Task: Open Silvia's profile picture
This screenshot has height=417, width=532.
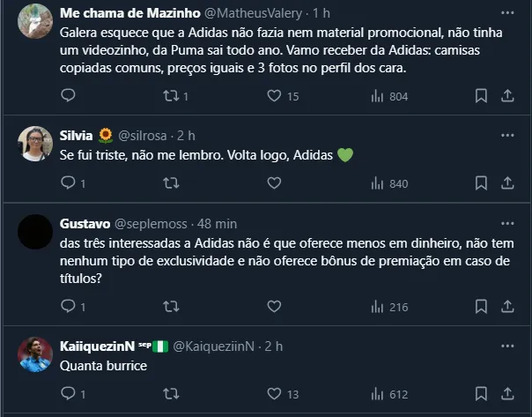Action: pyautogui.click(x=35, y=144)
